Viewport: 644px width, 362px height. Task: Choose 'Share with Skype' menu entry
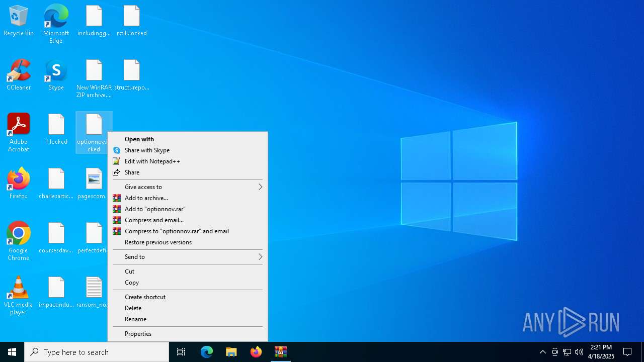188,150
